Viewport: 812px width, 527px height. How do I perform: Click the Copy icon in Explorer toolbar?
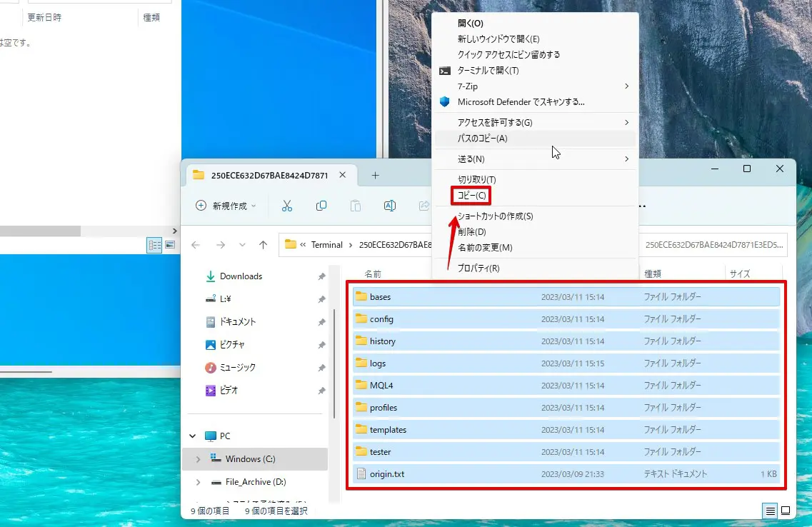321,206
